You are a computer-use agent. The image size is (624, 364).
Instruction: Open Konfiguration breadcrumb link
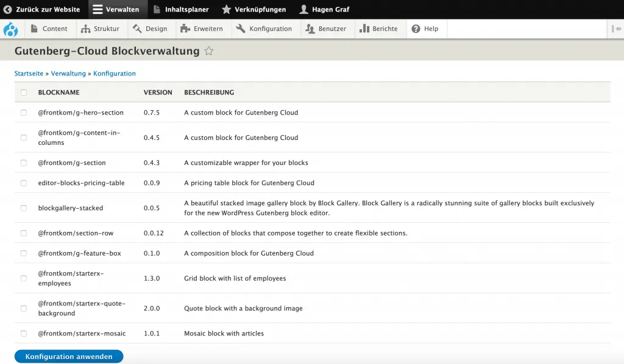[114, 74]
